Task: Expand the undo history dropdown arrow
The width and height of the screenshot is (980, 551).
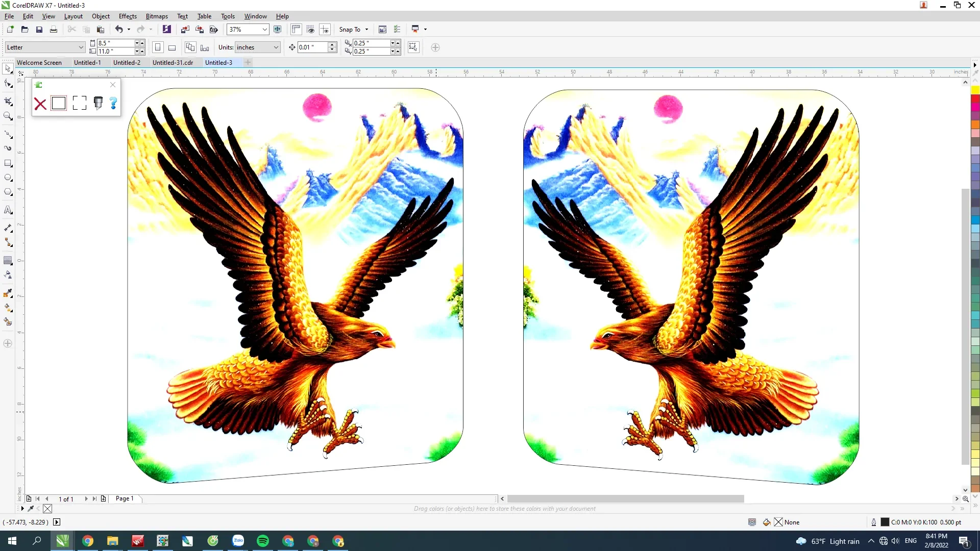Action: (129, 30)
